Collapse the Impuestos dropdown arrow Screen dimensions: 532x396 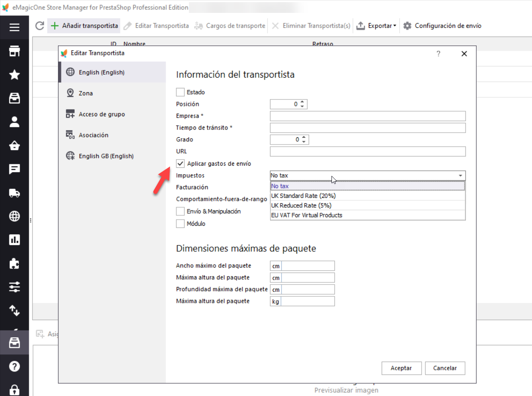[x=460, y=175]
